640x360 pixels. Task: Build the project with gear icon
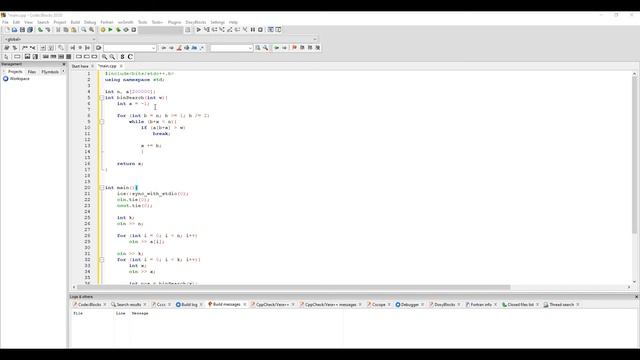pyautogui.click(x=102, y=30)
